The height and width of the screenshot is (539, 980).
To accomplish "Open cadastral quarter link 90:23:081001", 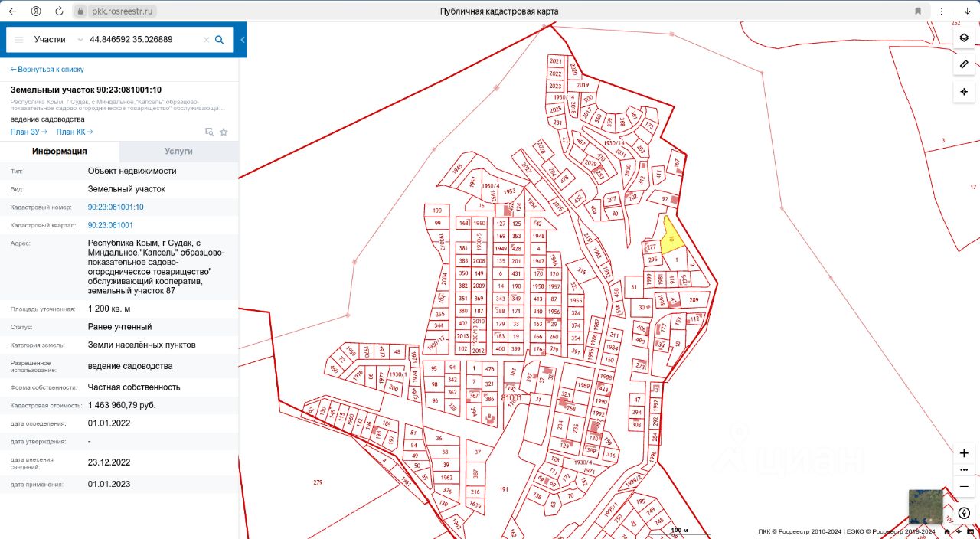I will [110, 225].
